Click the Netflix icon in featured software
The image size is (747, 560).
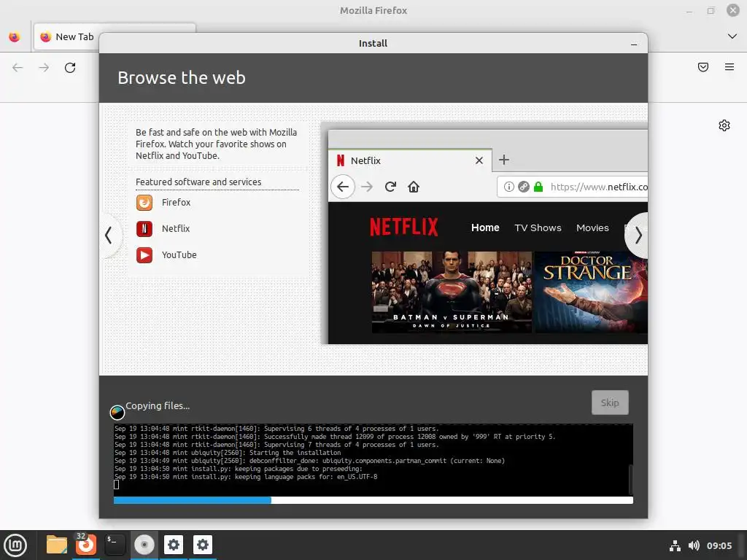pyautogui.click(x=144, y=228)
